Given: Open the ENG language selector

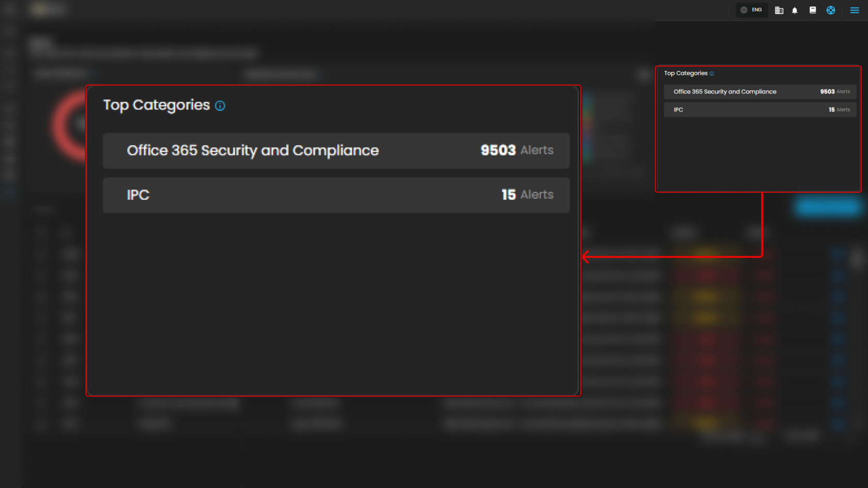Looking at the screenshot, I should [751, 10].
